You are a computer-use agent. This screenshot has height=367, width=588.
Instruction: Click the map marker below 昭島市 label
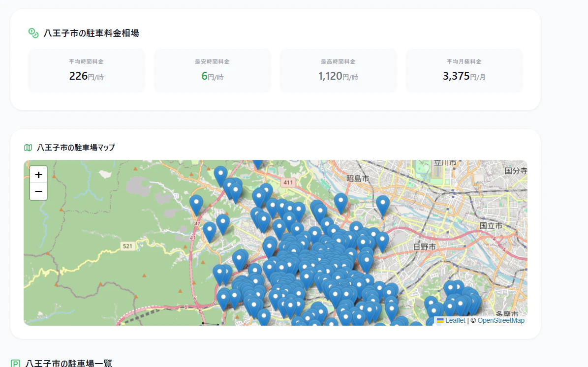click(340, 202)
